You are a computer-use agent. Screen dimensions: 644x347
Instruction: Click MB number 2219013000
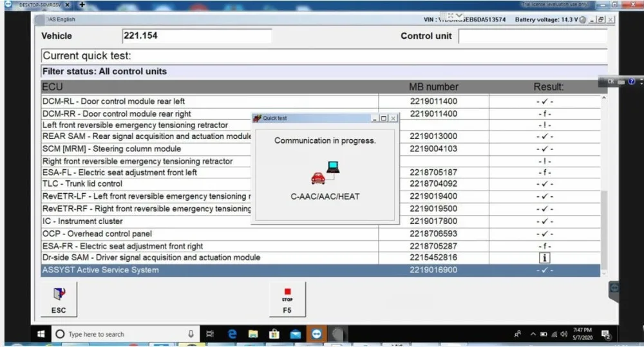point(433,136)
